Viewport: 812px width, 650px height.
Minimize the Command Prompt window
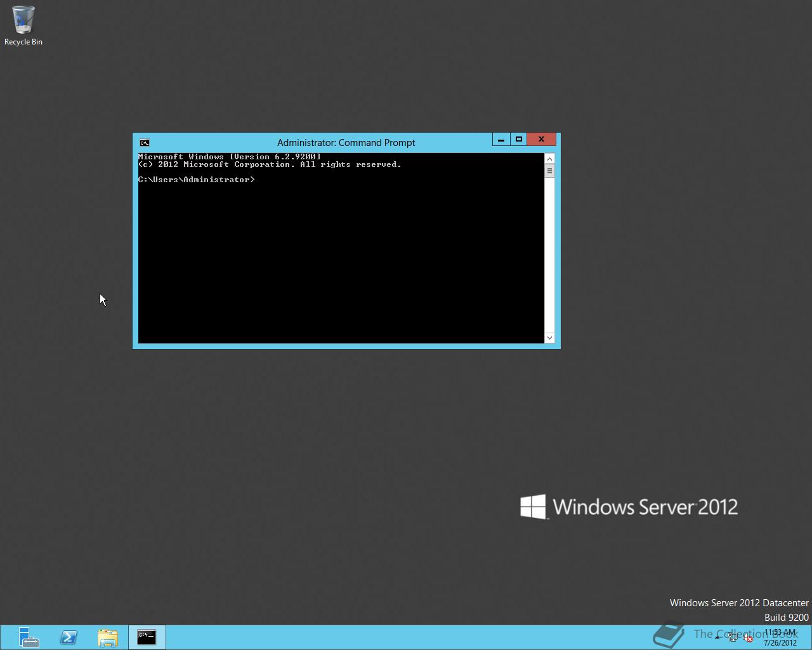point(501,139)
